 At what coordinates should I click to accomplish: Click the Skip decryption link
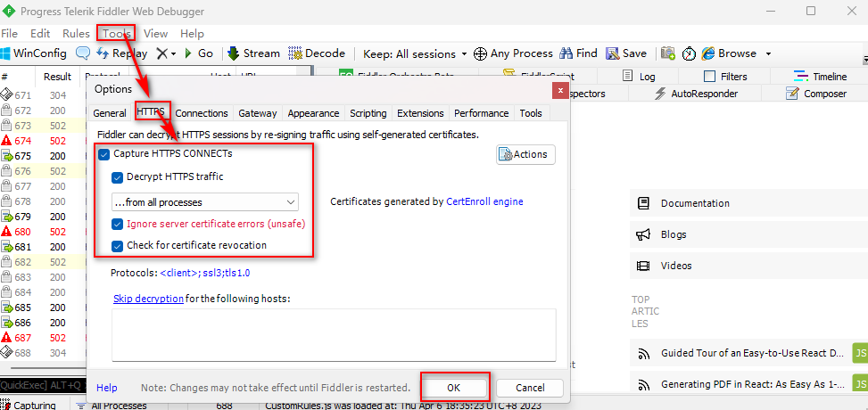[148, 299]
